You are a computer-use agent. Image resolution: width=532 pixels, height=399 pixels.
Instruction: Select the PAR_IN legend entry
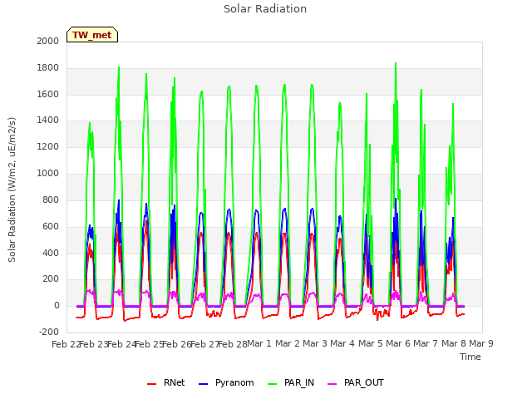pyautogui.click(x=291, y=382)
